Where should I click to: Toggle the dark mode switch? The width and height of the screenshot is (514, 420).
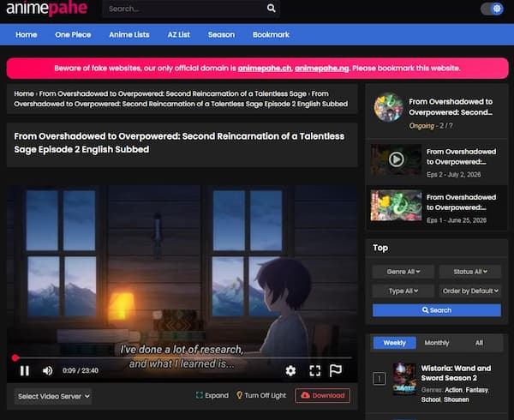click(492, 9)
